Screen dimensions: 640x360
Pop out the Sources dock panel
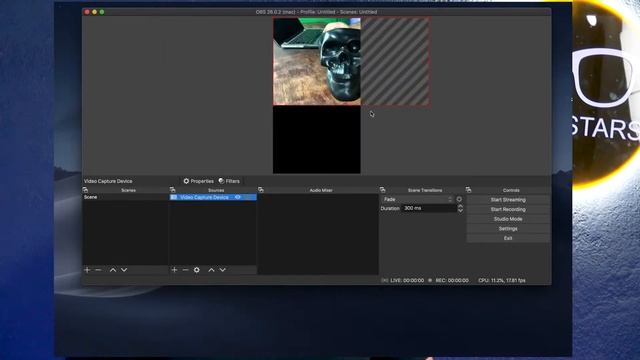pos(173,190)
